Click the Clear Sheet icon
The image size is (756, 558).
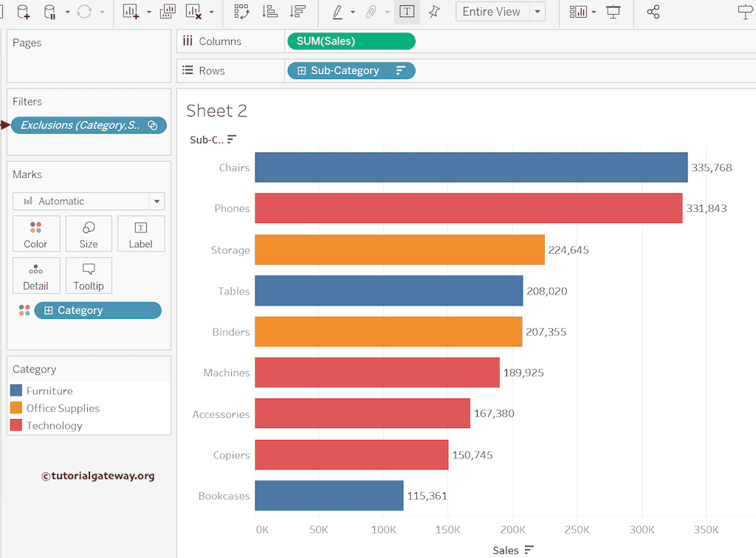coord(193,12)
